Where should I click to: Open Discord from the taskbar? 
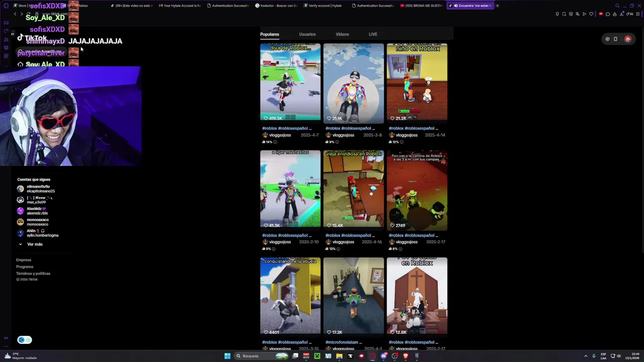[384, 356]
